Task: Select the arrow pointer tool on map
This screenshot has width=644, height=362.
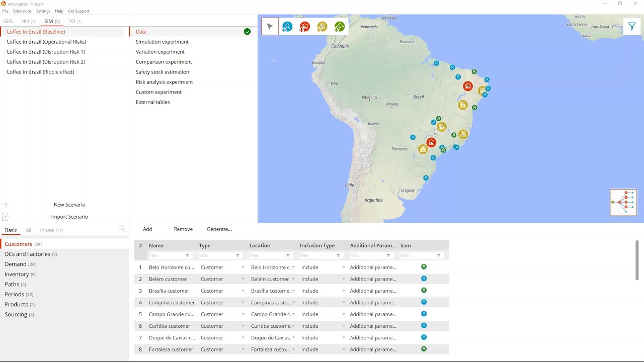Action: (x=270, y=27)
